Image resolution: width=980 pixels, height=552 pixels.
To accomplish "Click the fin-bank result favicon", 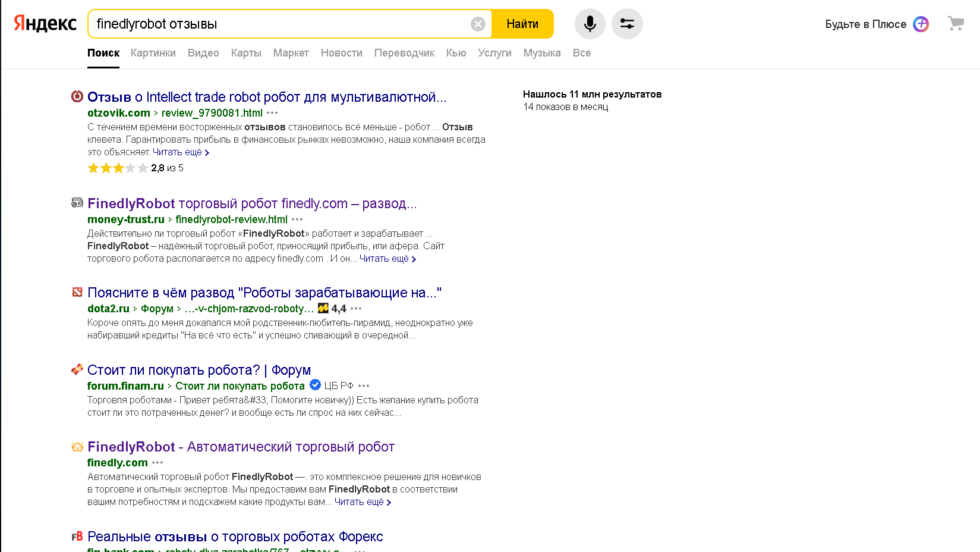I will [x=77, y=536].
